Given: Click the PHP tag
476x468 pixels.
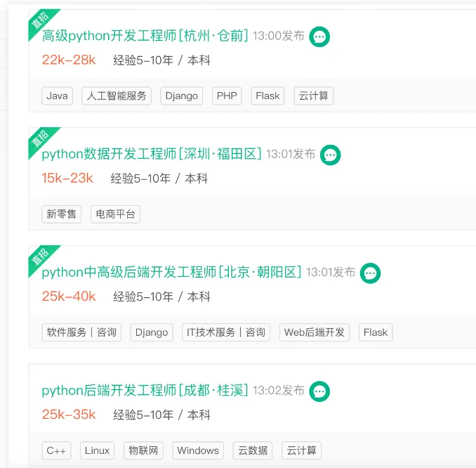Looking at the screenshot, I should [227, 96].
